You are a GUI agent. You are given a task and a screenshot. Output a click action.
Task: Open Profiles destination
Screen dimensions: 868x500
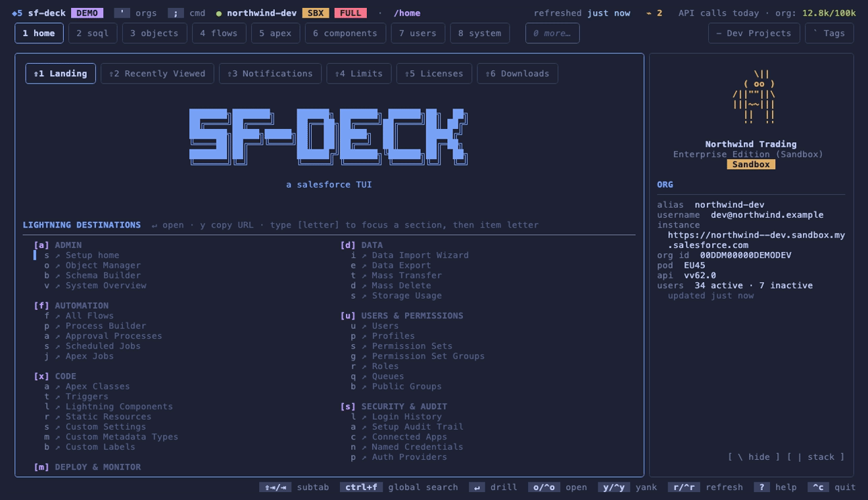coord(383,336)
